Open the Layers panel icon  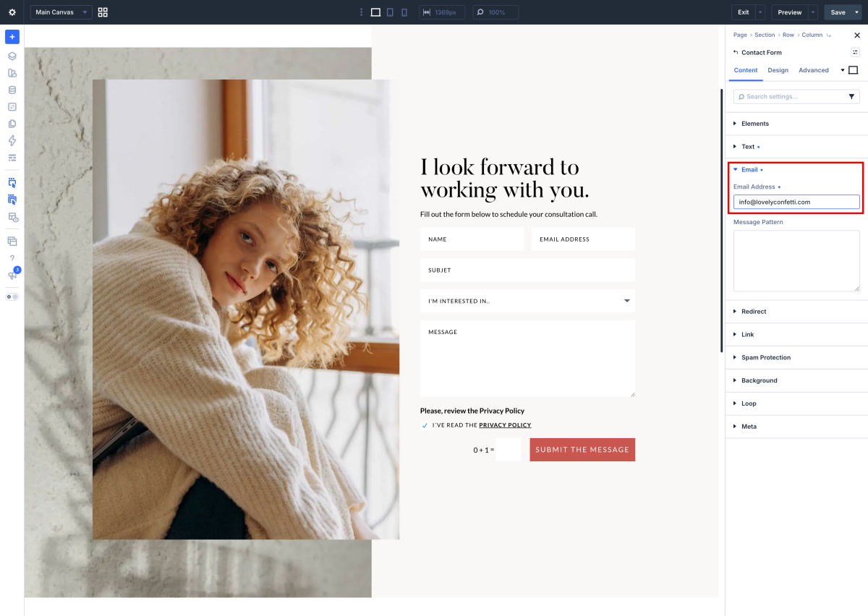coord(12,56)
